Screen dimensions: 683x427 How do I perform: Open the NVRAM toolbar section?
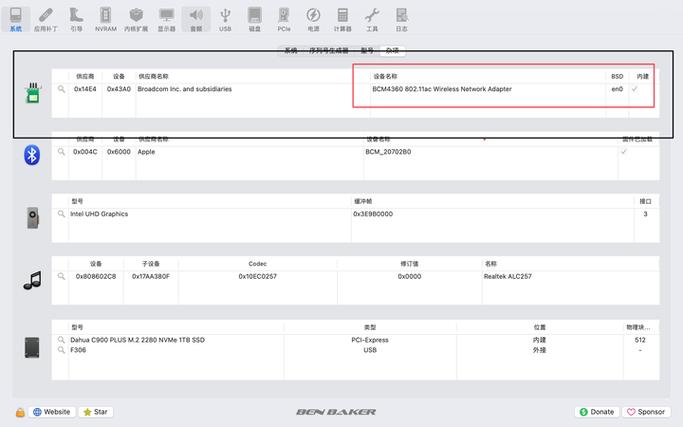click(x=105, y=20)
